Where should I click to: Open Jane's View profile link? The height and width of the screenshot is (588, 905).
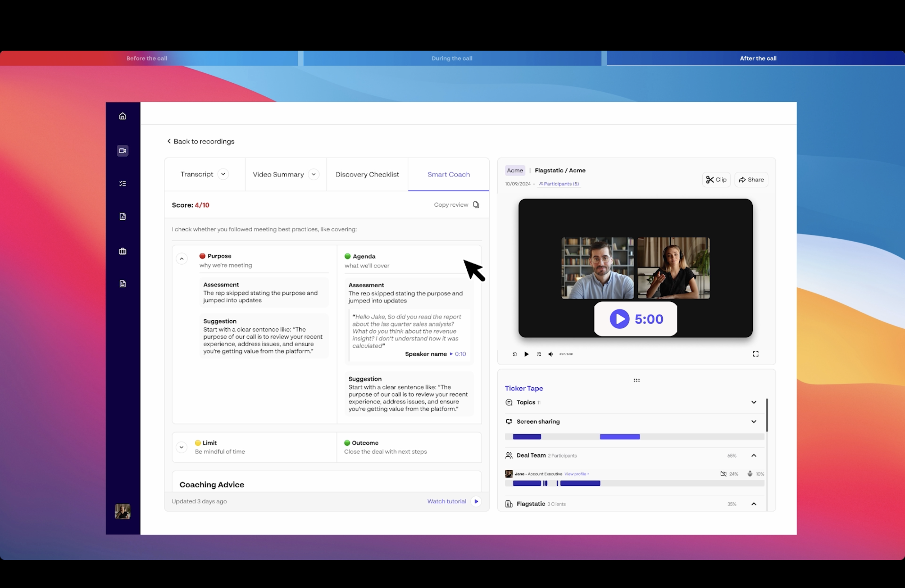click(x=576, y=474)
